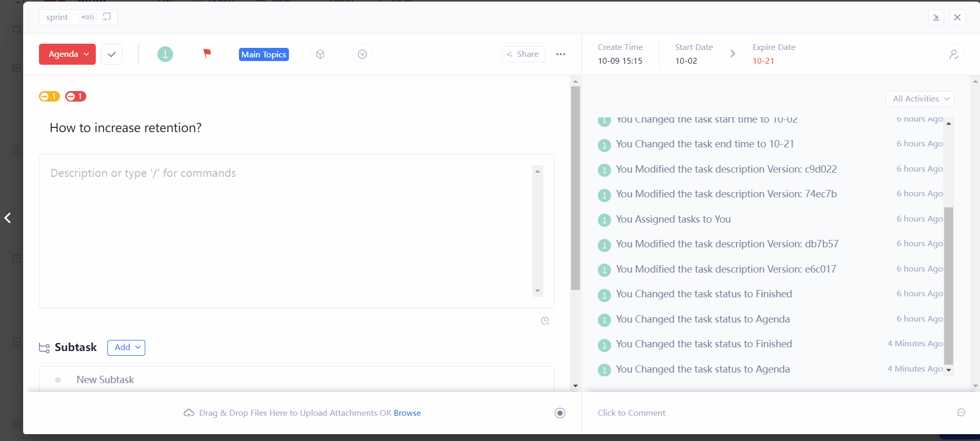Click the circled V version icon

coord(362,54)
